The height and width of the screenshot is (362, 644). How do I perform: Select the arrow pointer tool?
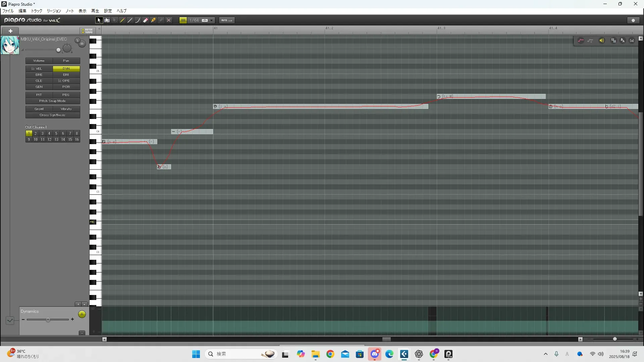click(x=99, y=20)
